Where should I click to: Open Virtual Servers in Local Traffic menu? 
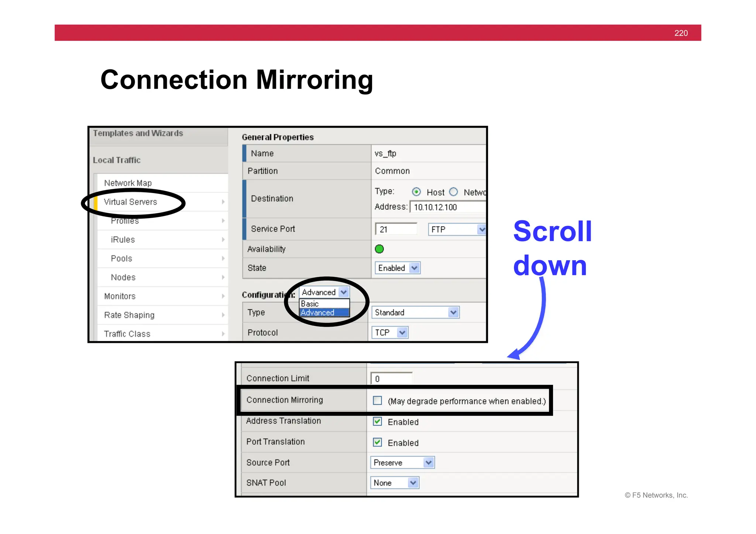pos(130,202)
